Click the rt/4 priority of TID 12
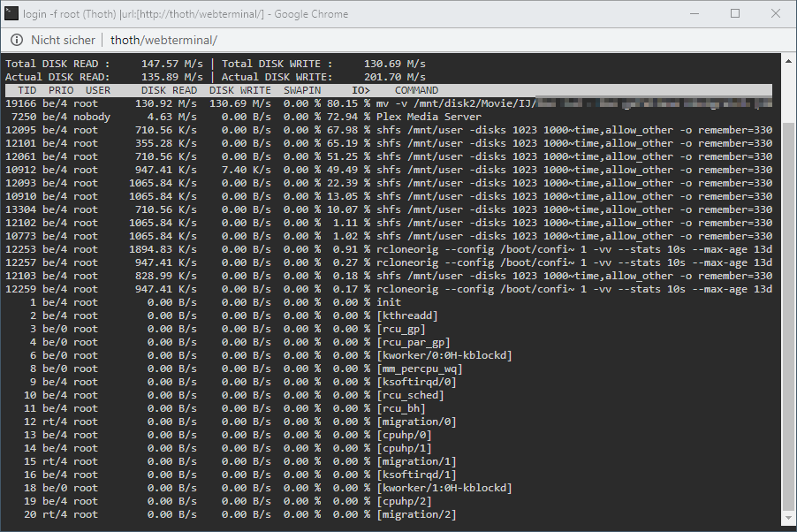 [55, 422]
